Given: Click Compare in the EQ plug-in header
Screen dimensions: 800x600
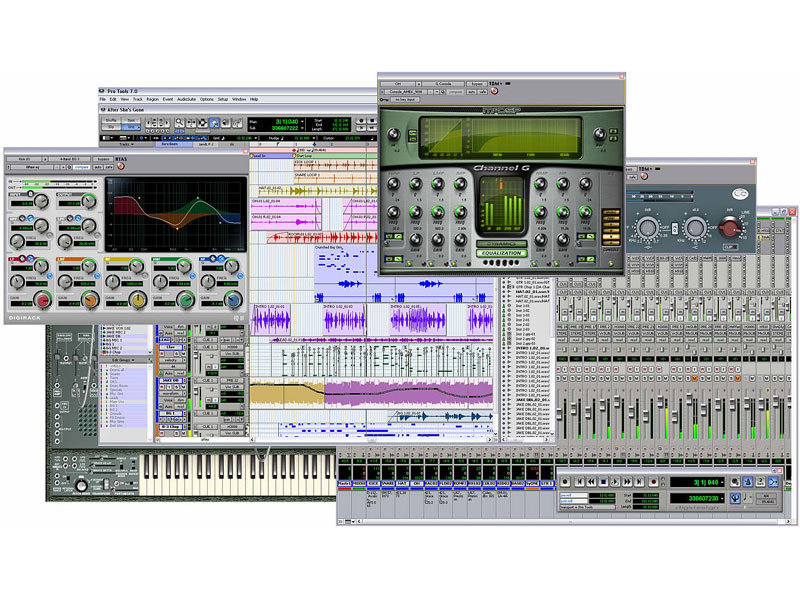Looking at the screenshot, I should click(x=81, y=167).
